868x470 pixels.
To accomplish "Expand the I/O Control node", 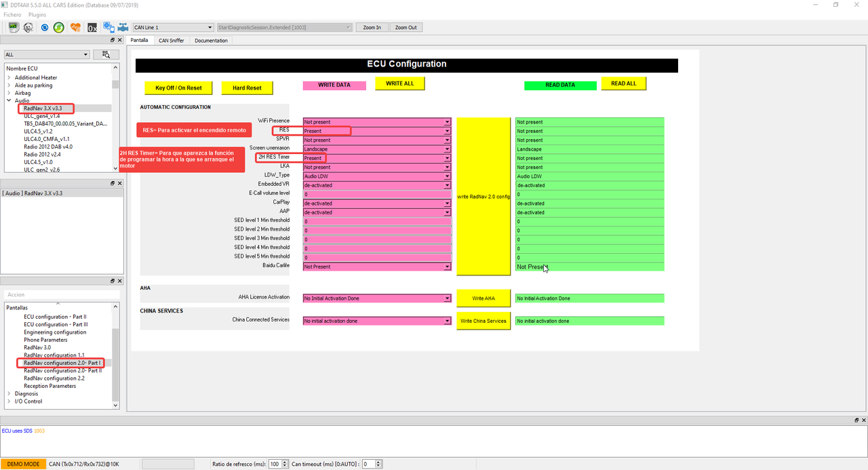I will 9,402.
